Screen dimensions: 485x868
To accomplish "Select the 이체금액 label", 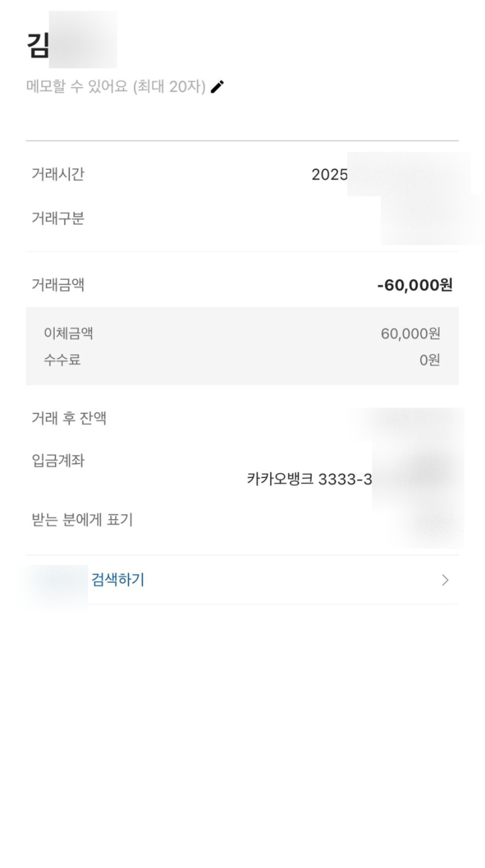I will point(68,333).
